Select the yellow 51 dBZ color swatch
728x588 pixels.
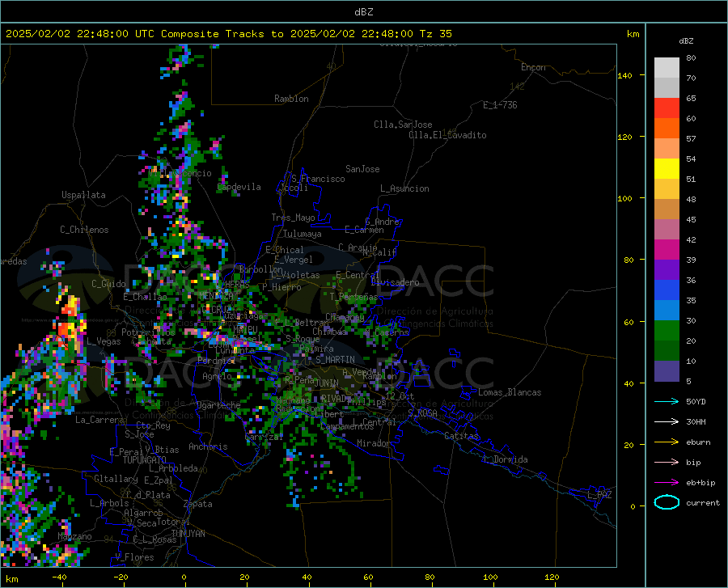667,169
